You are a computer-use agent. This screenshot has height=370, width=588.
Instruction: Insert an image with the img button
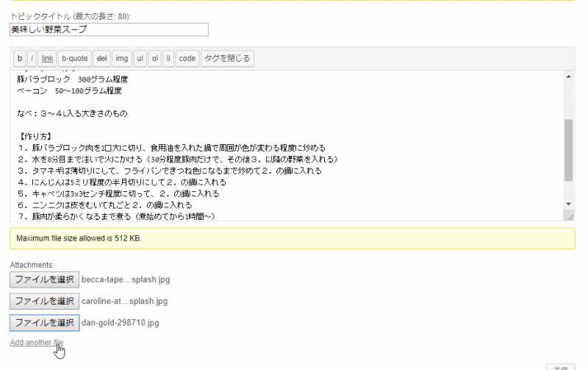coord(122,58)
